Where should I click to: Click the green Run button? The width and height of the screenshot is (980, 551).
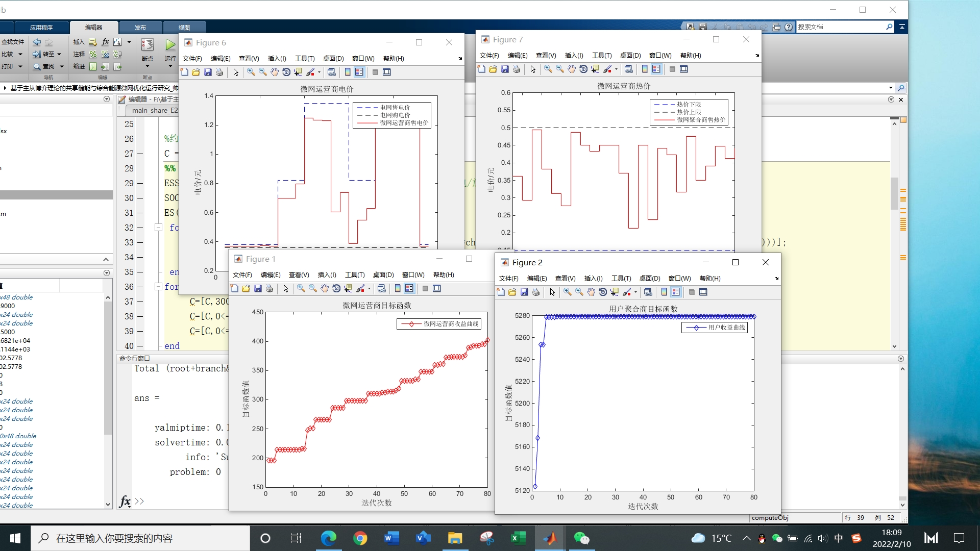(x=170, y=45)
